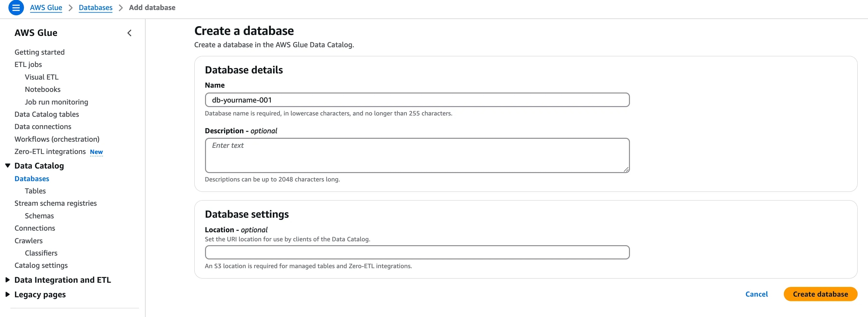Screen dimensions: 868x317
Task: Click the Location URI input field
Action: click(417, 252)
